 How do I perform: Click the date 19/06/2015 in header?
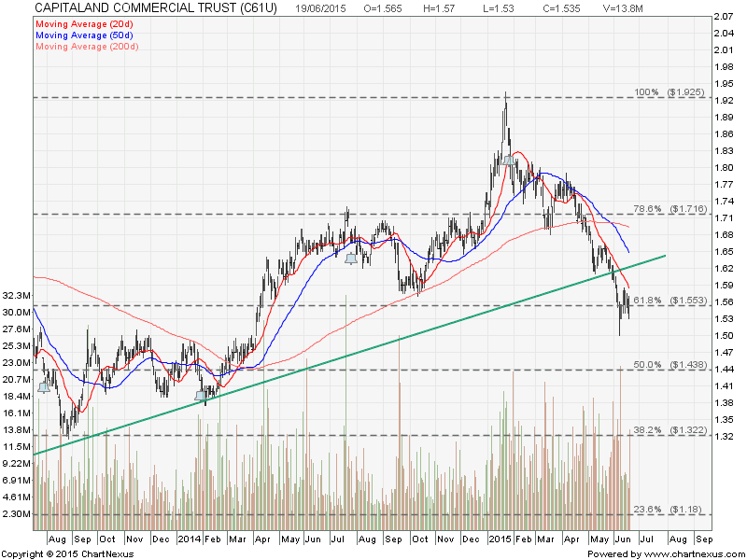point(320,8)
